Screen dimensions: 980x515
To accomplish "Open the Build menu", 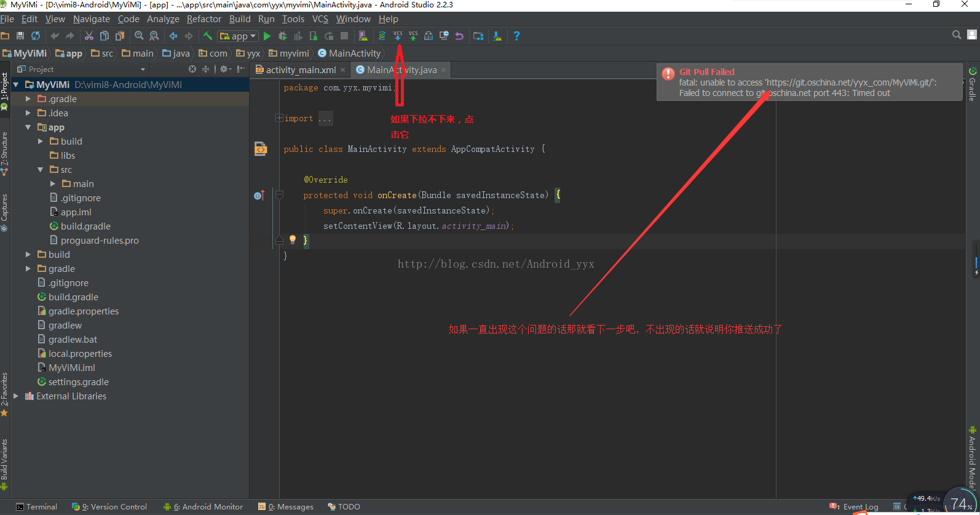I will pyautogui.click(x=240, y=19).
